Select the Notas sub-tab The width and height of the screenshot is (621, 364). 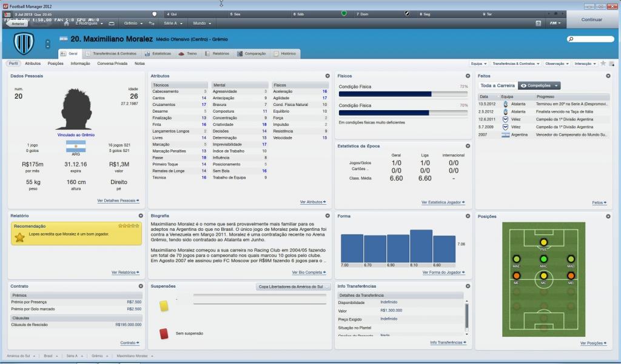coord(139,64)
